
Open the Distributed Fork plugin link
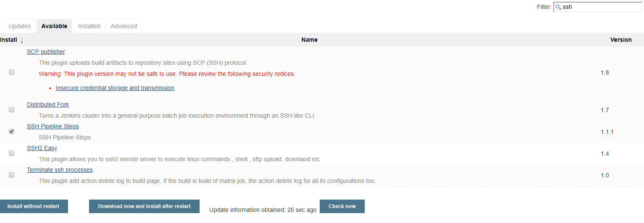48,104
